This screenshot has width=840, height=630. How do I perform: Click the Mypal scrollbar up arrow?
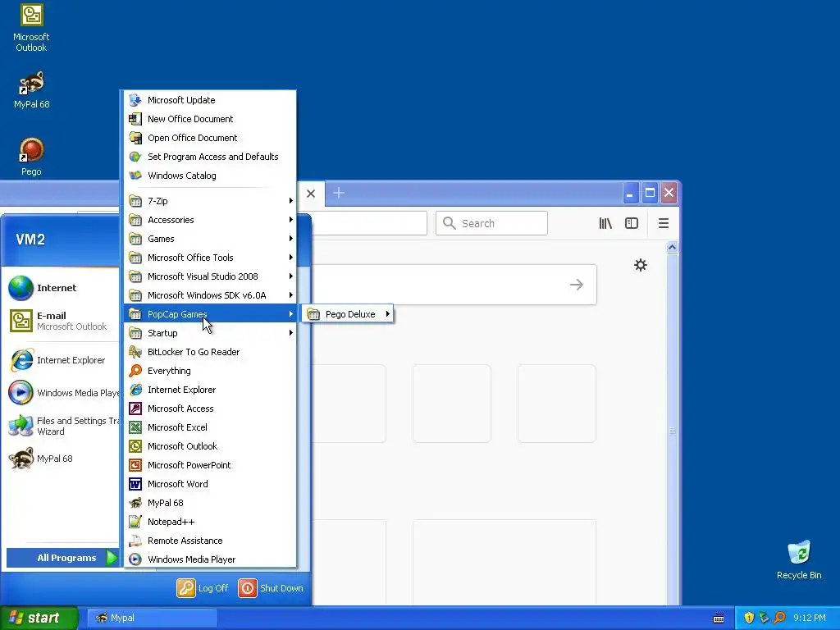(x=673, y=247)
